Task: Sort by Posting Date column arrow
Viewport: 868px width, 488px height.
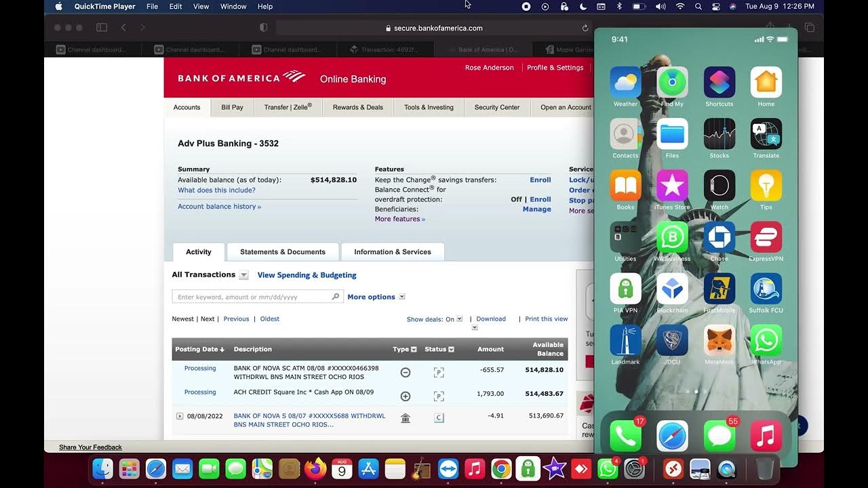Action: (222, 350)
